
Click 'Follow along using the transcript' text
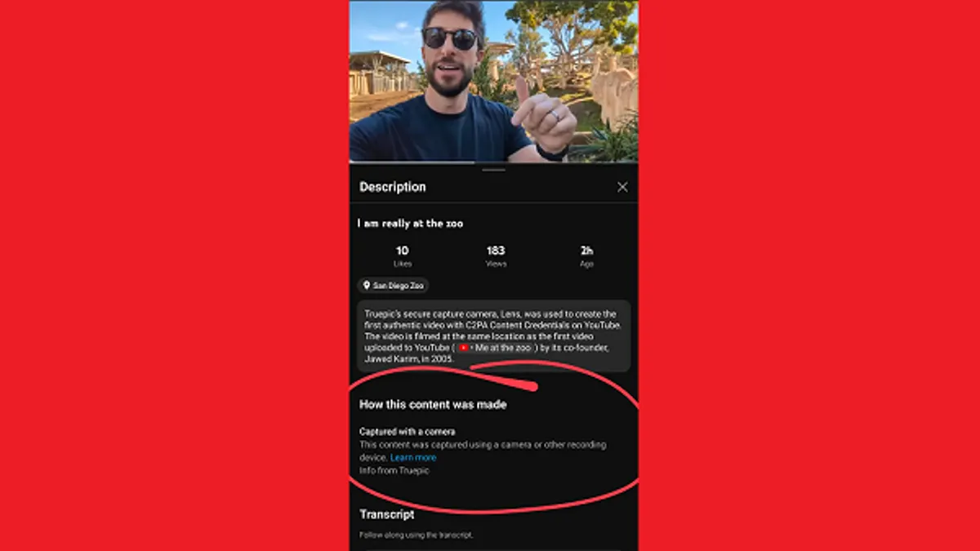(x=416, y=535)
